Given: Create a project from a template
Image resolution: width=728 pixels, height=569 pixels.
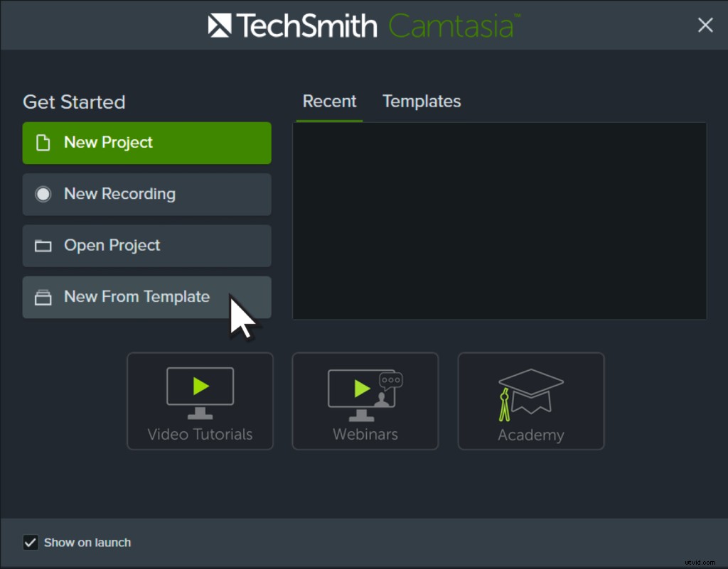Looking at the screenshot, I should tap(146, 297).
